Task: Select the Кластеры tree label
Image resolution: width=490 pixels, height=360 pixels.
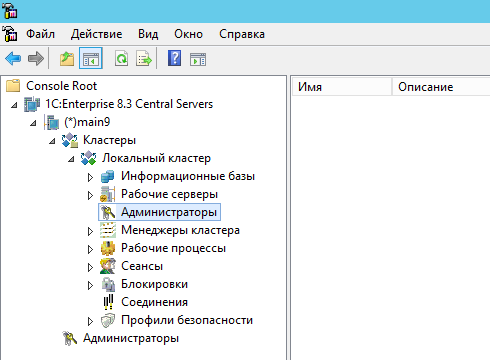Action: click(109, 140)
